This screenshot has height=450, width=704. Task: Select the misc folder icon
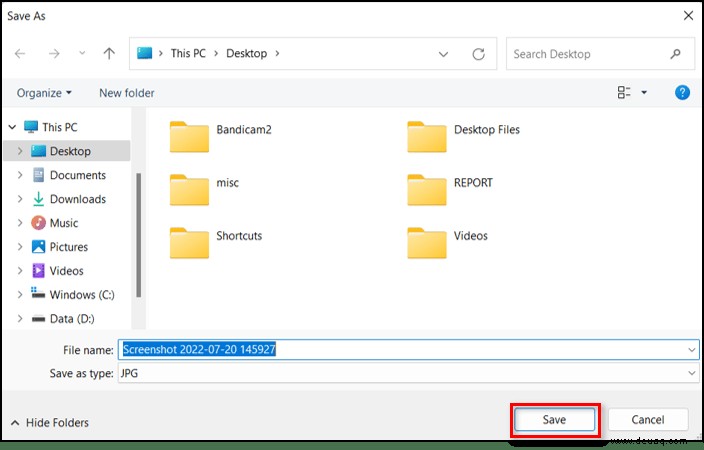coord(189,190)
